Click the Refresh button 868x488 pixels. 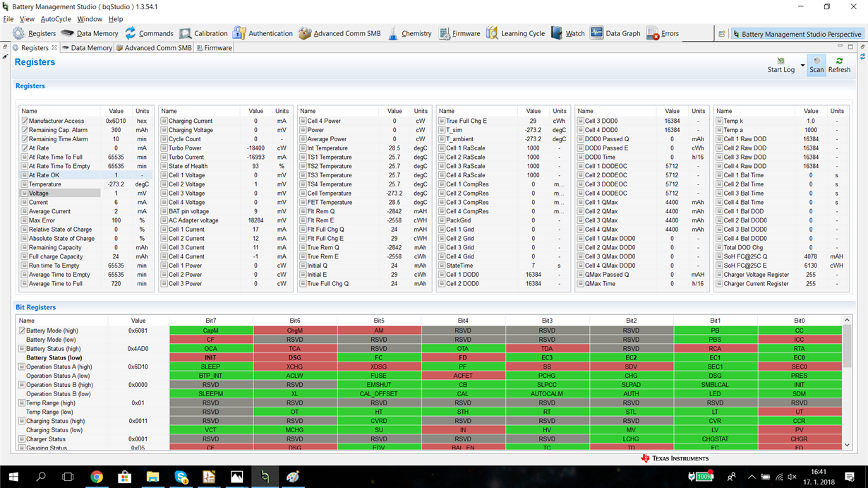click(839, 65)
